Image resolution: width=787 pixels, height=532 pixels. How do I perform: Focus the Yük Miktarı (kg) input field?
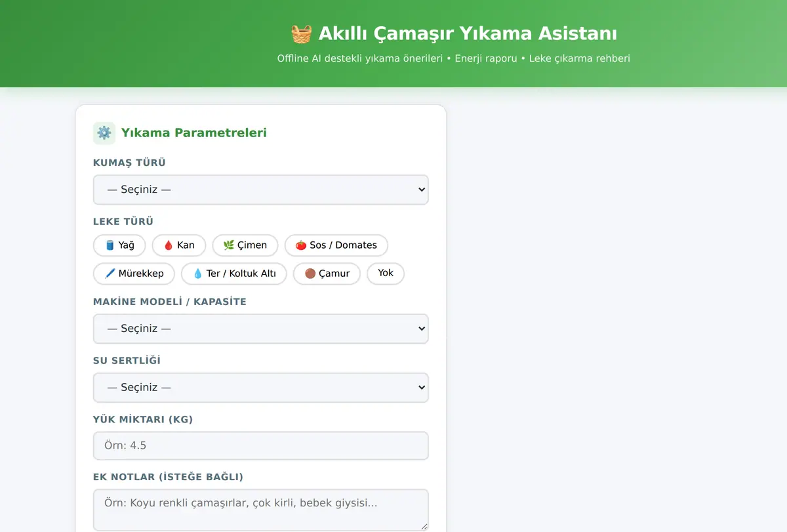[261, 445]
